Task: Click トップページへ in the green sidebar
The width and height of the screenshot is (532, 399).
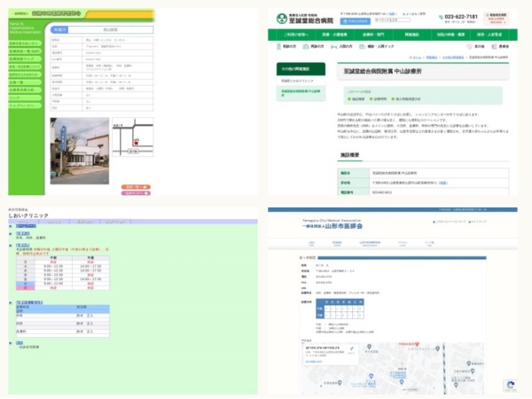Action: tap(25, 106)
